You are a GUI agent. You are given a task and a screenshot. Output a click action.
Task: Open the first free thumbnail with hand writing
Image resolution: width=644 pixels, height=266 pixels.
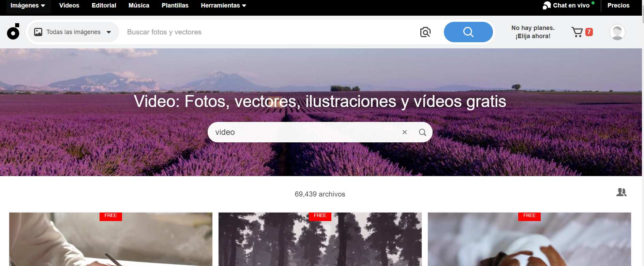pyautogui.click(x=111, y=239)
